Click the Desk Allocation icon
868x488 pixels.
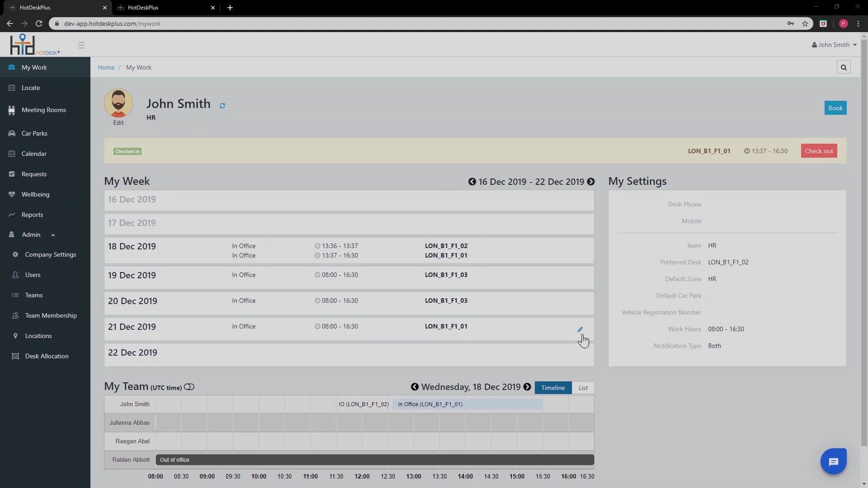coord(15,356)
